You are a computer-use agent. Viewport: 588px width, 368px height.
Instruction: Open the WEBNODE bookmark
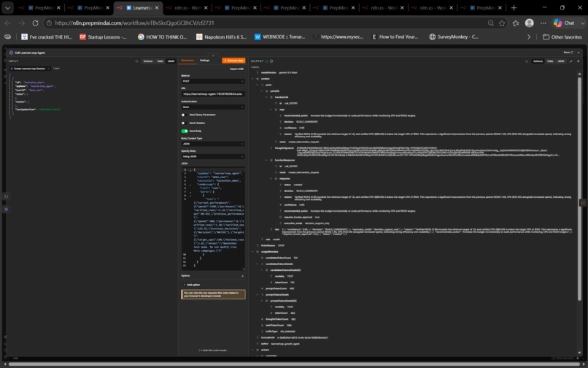point(279,37)
